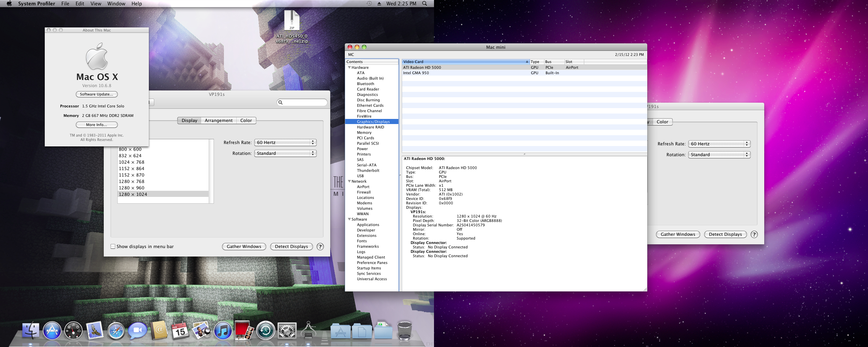868x347 pixels.
Task: Open the File menu
Action: 65,3
